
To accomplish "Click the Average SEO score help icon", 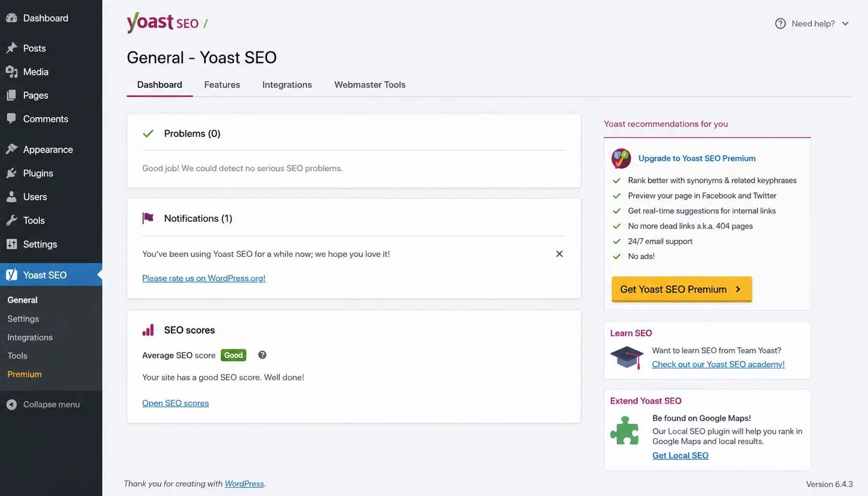I will click(262, 355).
